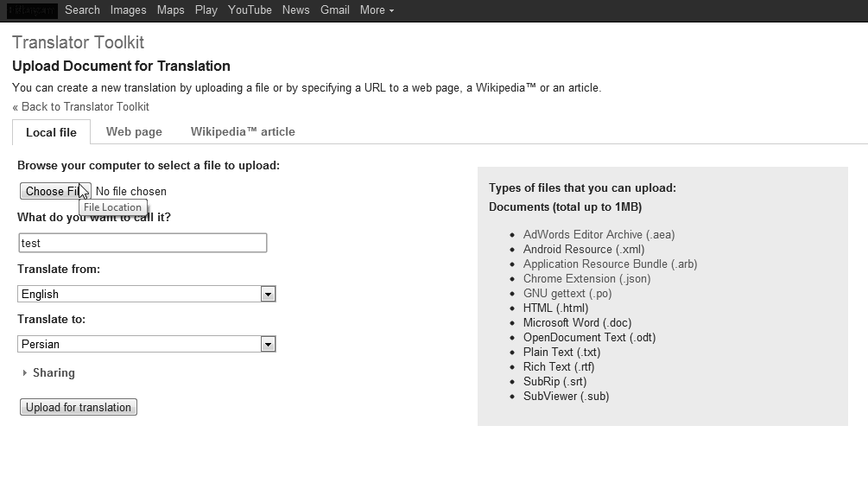This screenshot has height=502, width=868.
Task: Open News in the top bar
Action: 295,10
